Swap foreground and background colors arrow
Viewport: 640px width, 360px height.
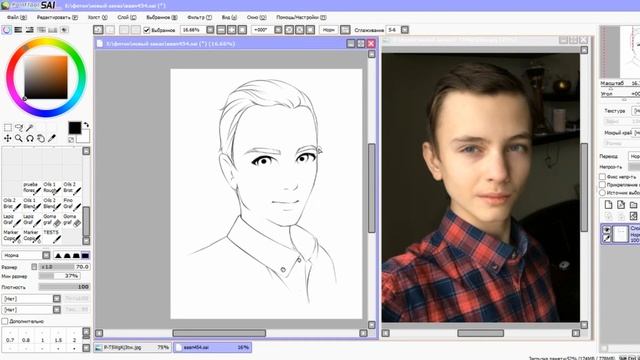[x=86, y=125]
